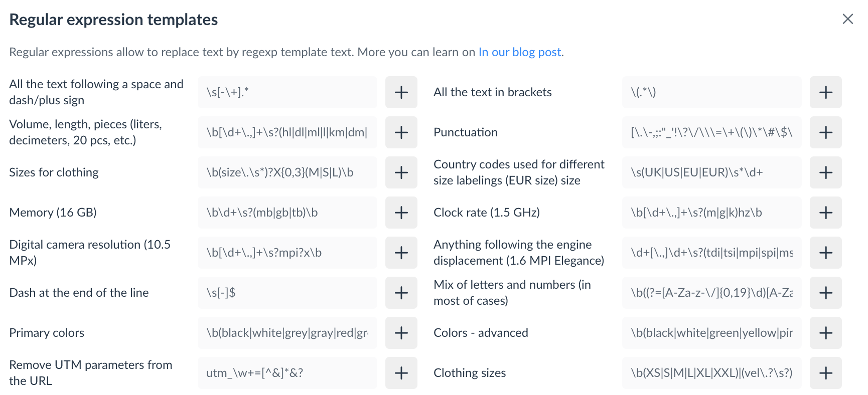Add the Volume, length, pieces template

401,132
